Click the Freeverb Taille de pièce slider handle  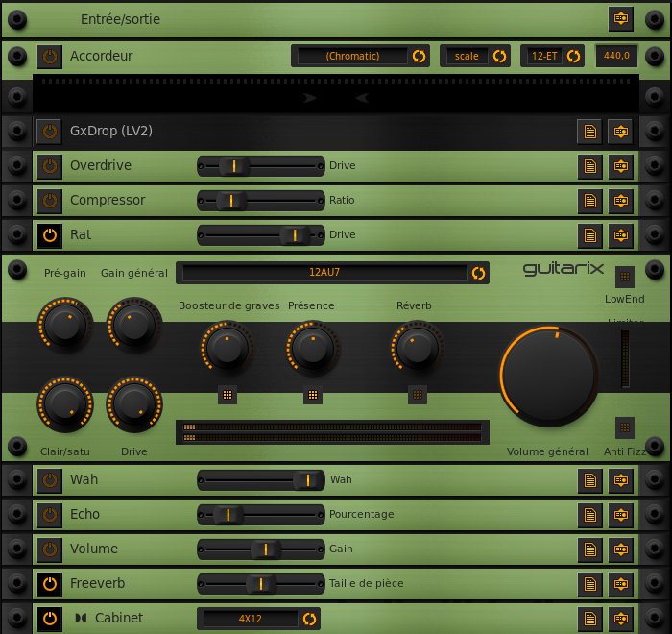tap(261, 584)
